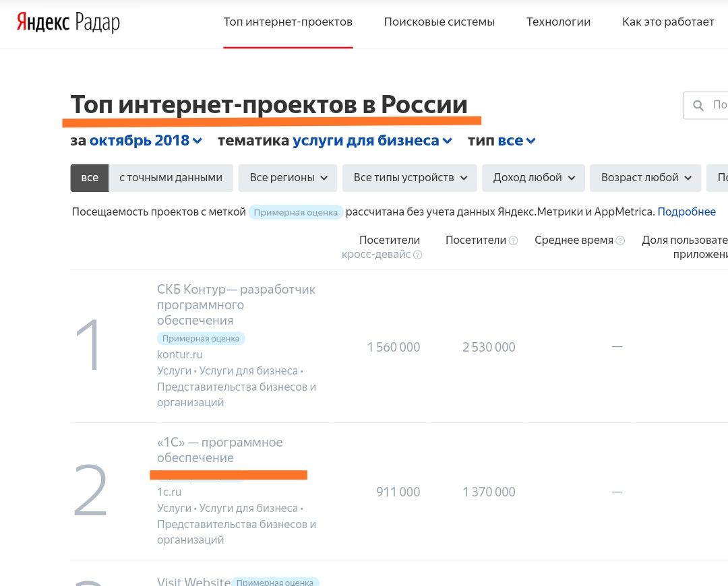The image size is (728, 586).
Task: Switch to Топ интернет-проектов tab
Action: [288, 22]
